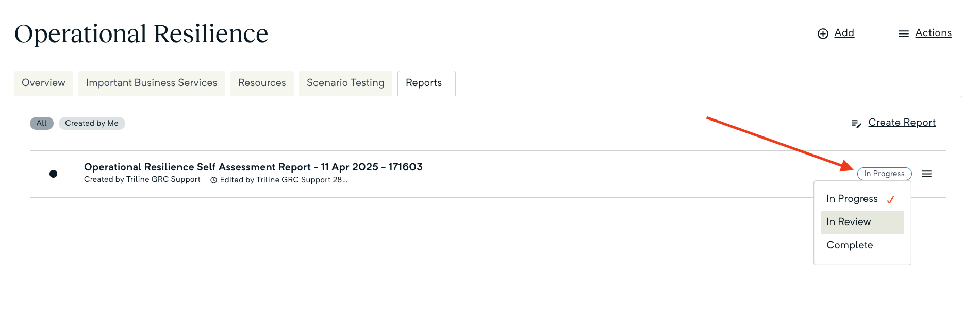This screenshot has width=980, height=309.
Task: Toggle the Created by Me filter
Action: pyautogui.click(x=92, y=123)
